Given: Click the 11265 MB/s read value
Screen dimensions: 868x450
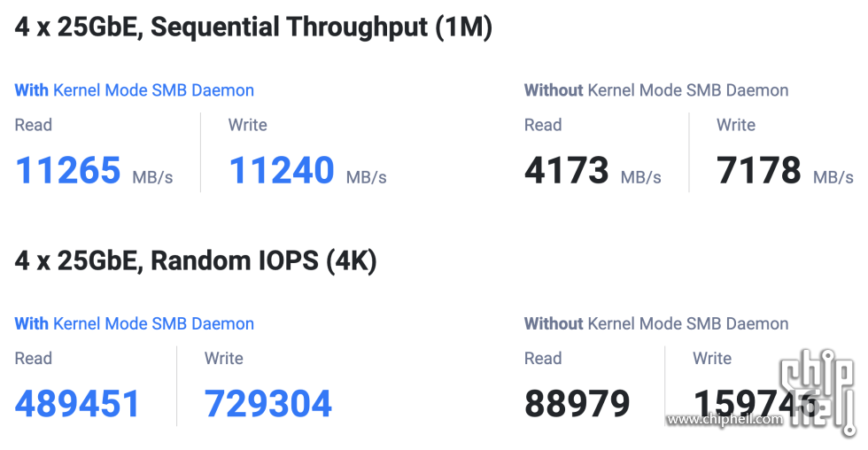Looking at the screenshot, I should click(x=94, y=170).
